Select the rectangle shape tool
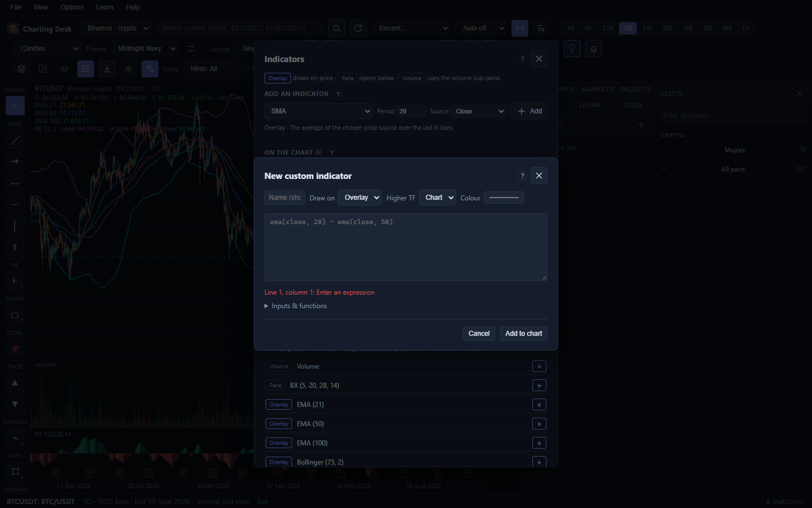This screenshot has width=812, height=508. pyautogui.click(x=15, y=315)
